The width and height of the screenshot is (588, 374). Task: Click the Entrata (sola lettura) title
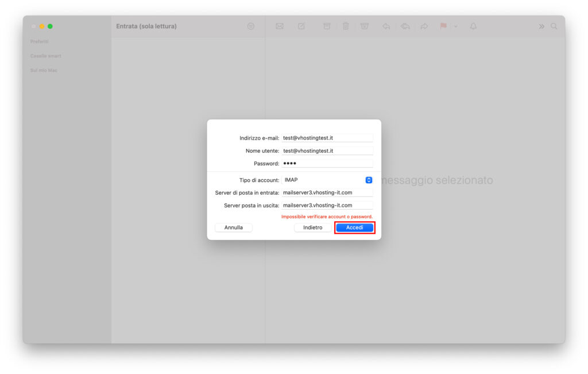point(146,26)
